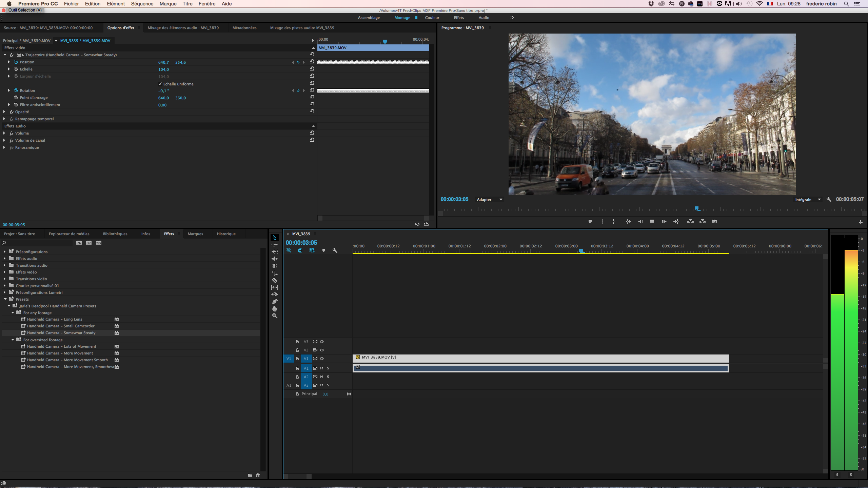Toggle the Trajectoire fx effect on/off
The width and height of the screenshot is (868, 488).
pyautogui.click(x=12, y=55)
